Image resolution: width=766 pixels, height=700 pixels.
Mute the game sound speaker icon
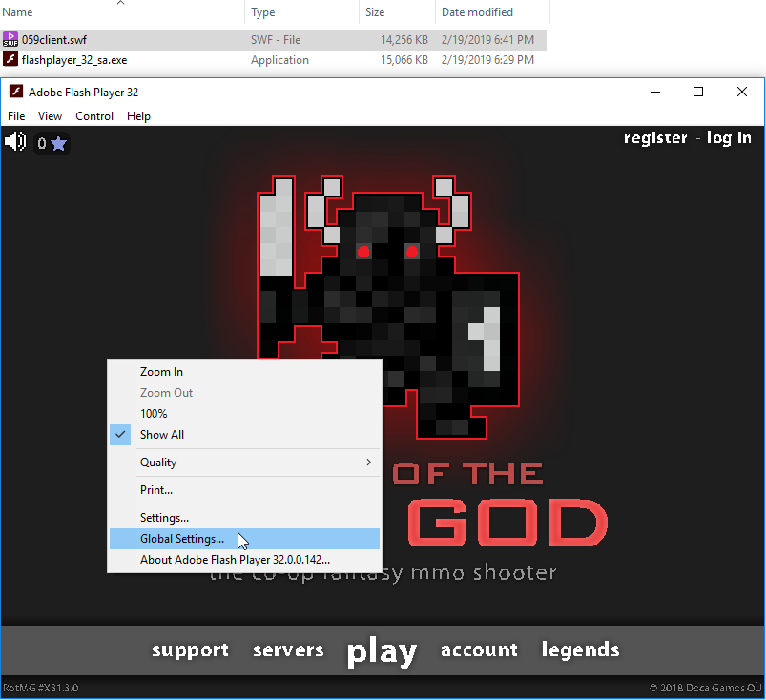point(15,142)
